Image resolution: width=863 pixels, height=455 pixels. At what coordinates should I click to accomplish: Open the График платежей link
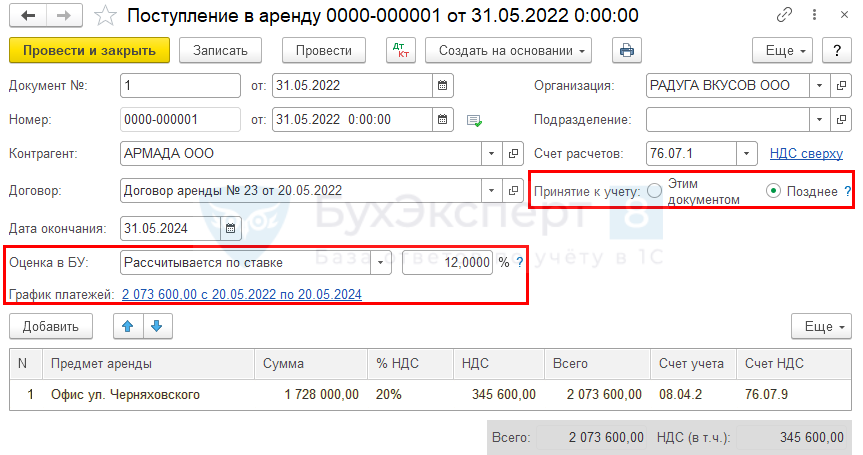pos(241,295)
